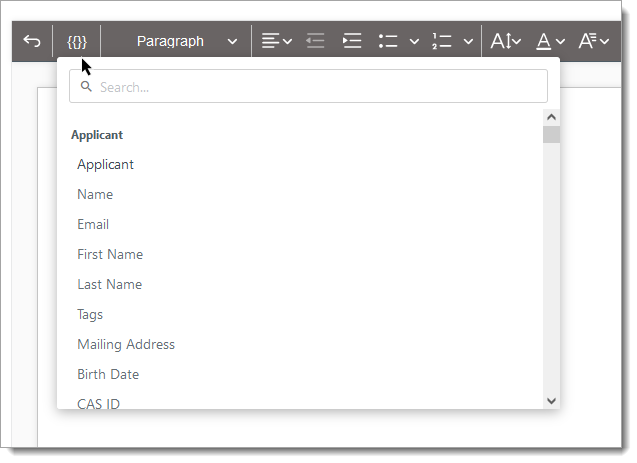Expand the numbered list style arrow
This screenshot has width=637, height=463.
tap(468, 41)
